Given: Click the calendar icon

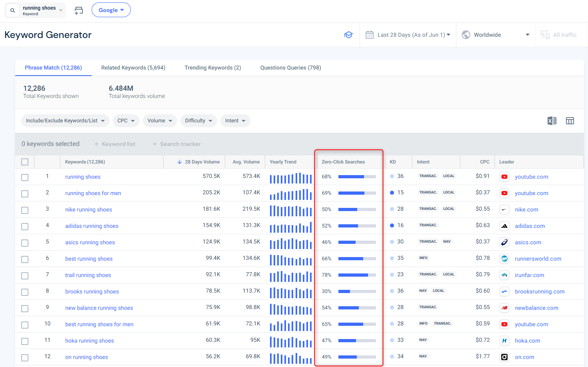Looking at the screenshot, I should 370,35.
